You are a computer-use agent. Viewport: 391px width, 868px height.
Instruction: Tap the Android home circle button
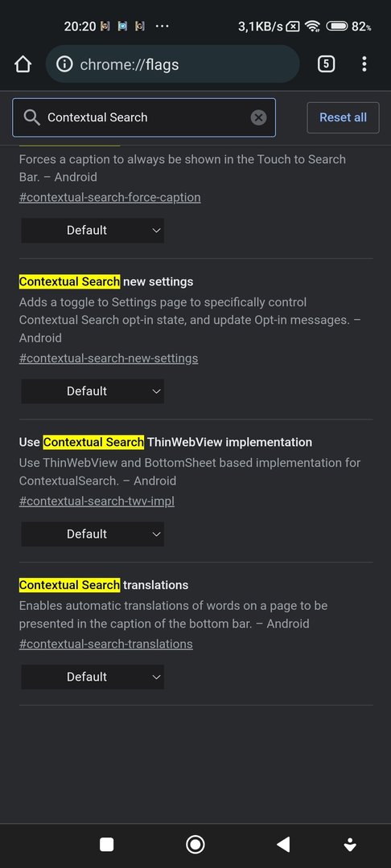(x=195, y=844)
